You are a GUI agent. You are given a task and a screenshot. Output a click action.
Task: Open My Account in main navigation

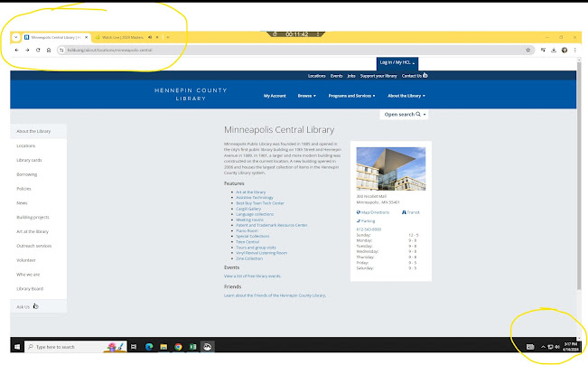(x=275, y=96)
